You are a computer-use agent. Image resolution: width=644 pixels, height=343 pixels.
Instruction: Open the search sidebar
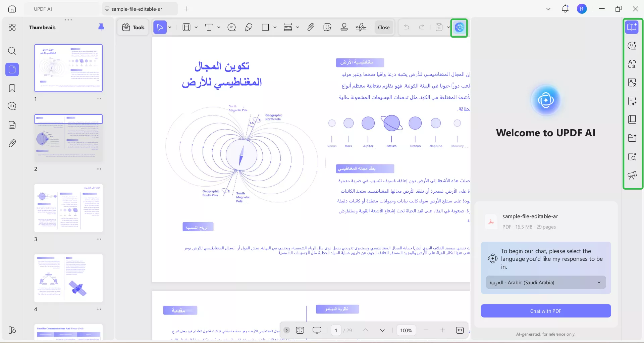pos(12,51)
